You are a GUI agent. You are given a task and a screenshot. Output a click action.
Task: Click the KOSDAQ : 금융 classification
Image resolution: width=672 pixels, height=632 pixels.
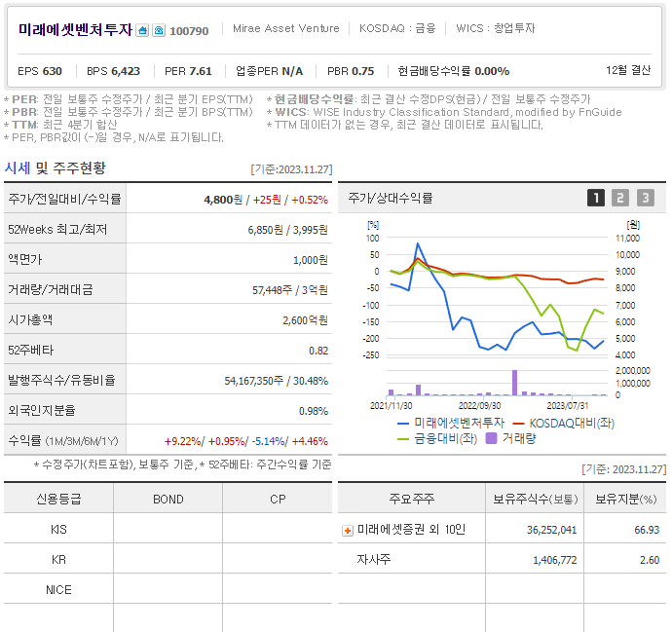(x=397, y=28)
